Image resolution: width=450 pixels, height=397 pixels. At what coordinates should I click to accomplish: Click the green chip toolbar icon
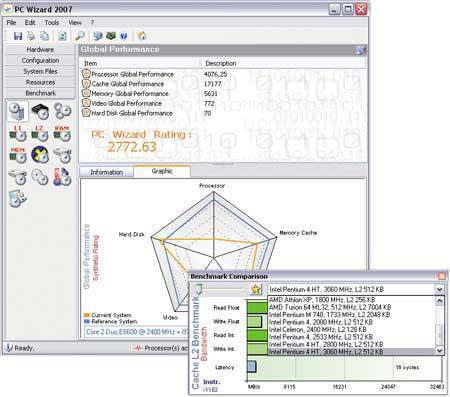[x=111, y=36]
